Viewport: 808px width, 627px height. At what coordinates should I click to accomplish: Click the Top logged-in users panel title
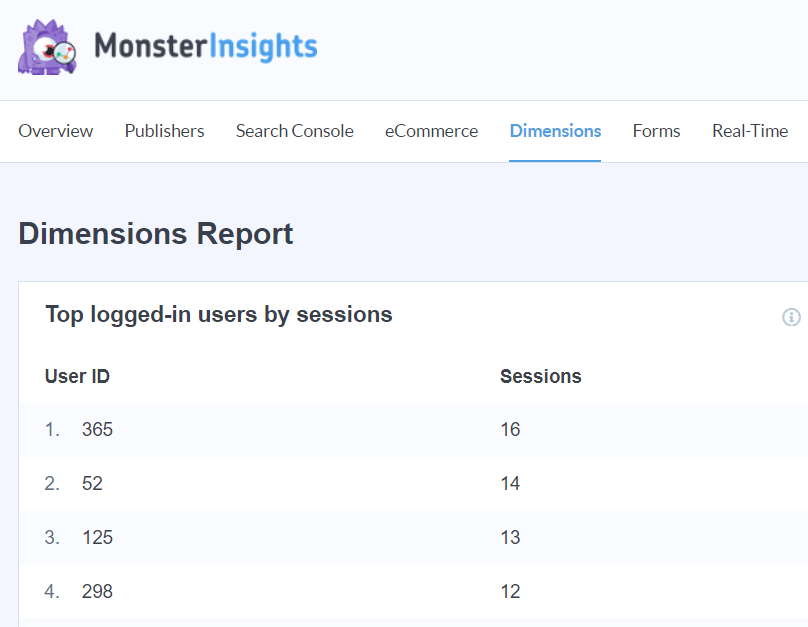[x=218, y=314]
